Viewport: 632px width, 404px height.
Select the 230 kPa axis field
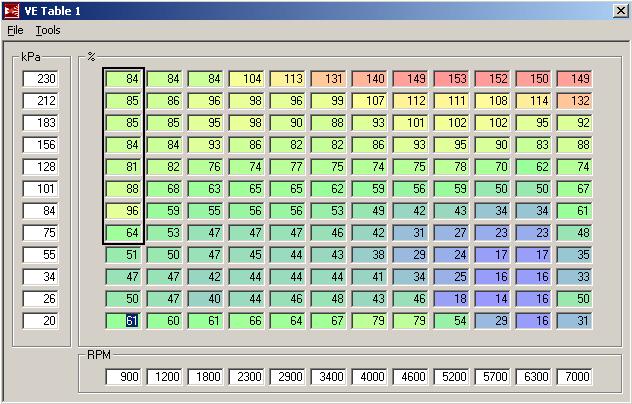point(42,78)
